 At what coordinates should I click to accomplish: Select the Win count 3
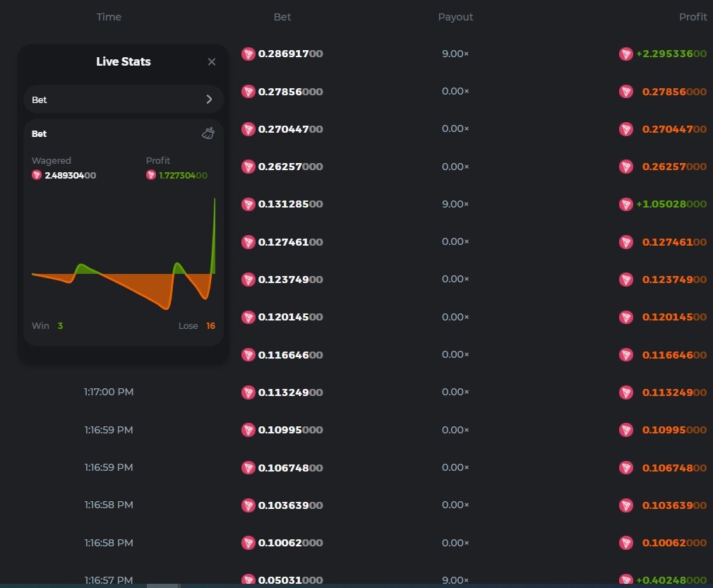tap(60, 325)
